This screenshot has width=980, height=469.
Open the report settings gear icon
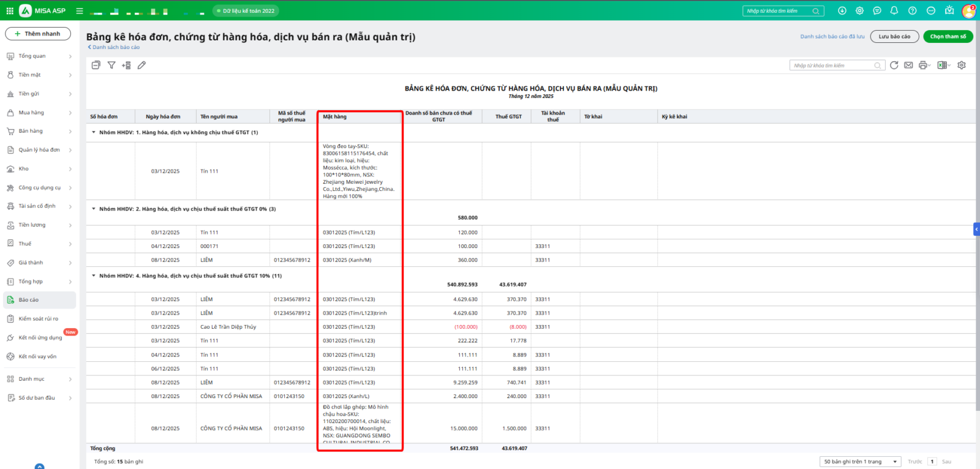[x=962, y=65]
